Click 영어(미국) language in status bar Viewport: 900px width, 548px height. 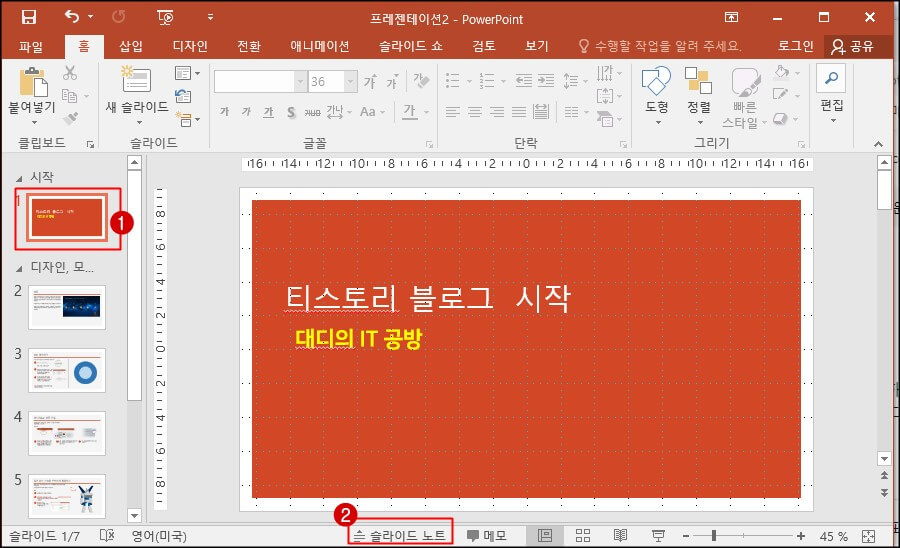(x=159, y=536)
